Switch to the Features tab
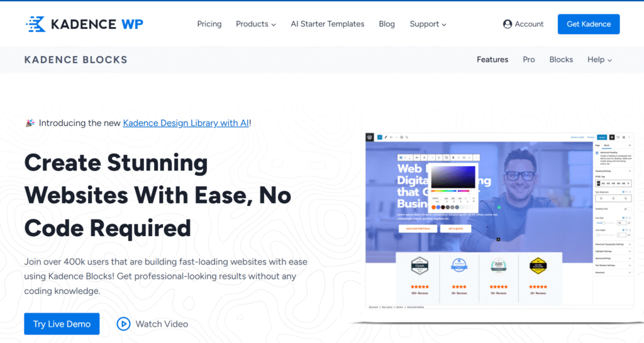 click(492, 60)
